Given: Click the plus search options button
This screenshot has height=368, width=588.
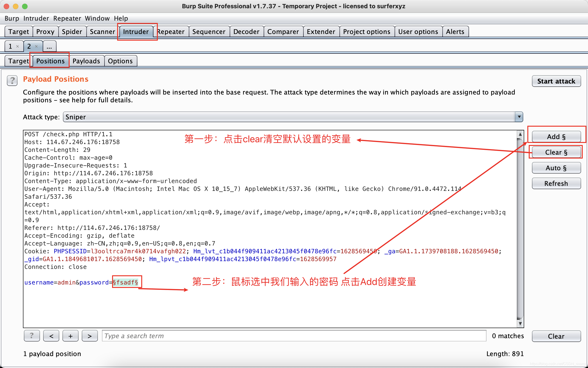Looking at the screenshot, I should [71, 336].
